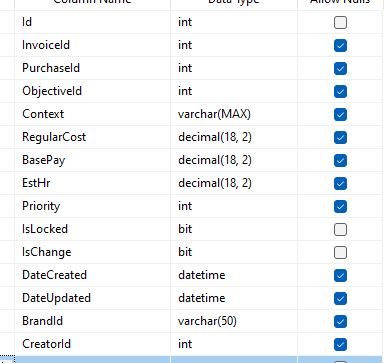Open decimal data type for BasePay
Image resolution: width=385 pixels, height=363 pixels.
[234, 160]
